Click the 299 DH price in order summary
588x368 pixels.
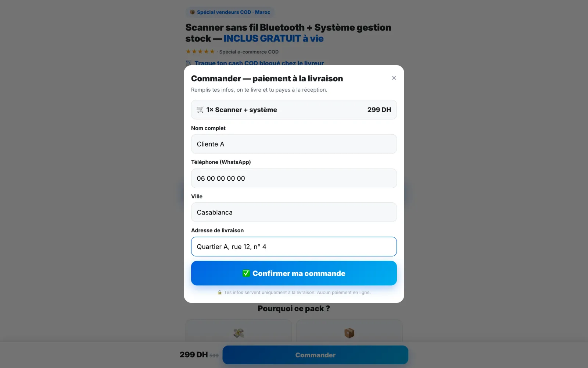coord(379,110)
